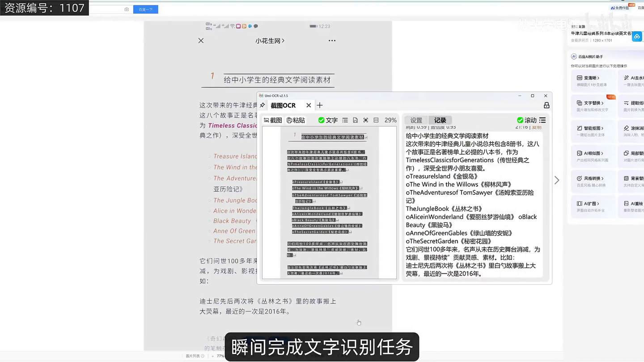The height and width of the screenshot is (362, 644).
Task: Click the 1:1 original size icon
Action: click(376, 120)
